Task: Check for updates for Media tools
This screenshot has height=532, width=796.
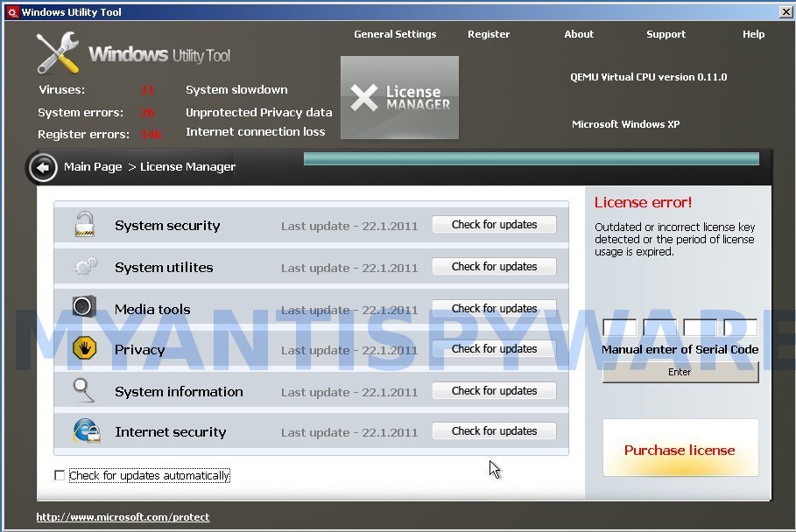Action: tap(494, 308)
